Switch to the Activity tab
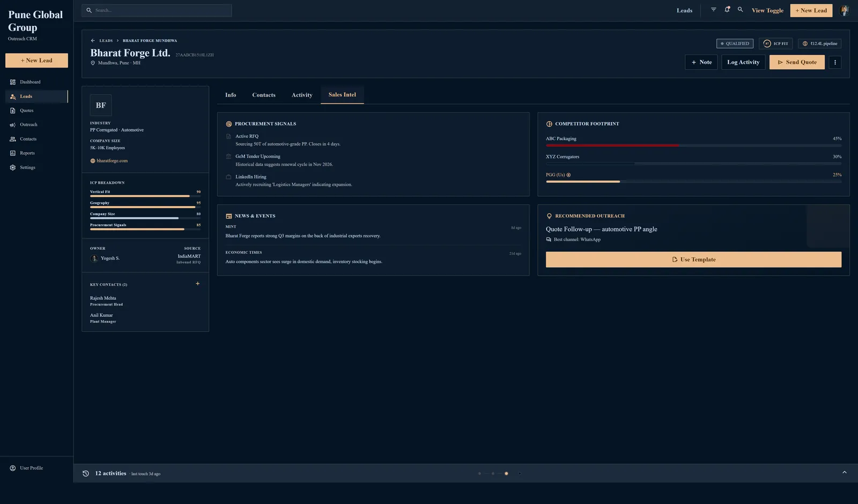This screenshot has width=858, height=504. (302, 95)
